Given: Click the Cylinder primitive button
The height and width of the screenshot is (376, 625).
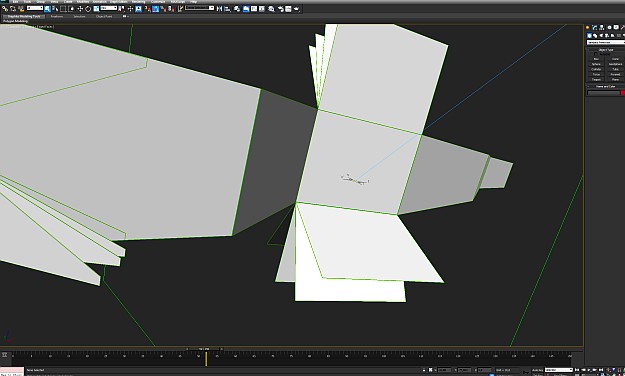Looking at the screenshot, I should pyautogui.click(x=596, y=69).
